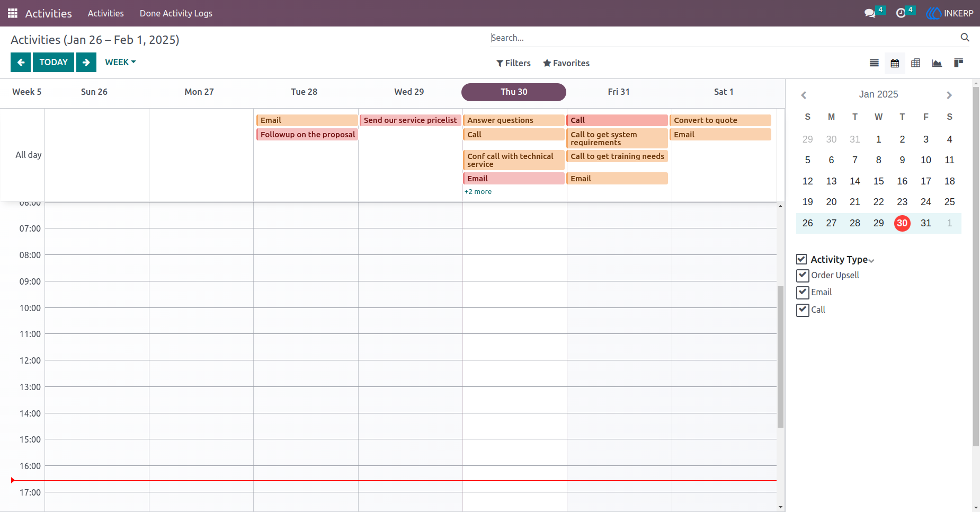980x512 pixels.
Task: Open the Filters dropdown
Action: 513,63
